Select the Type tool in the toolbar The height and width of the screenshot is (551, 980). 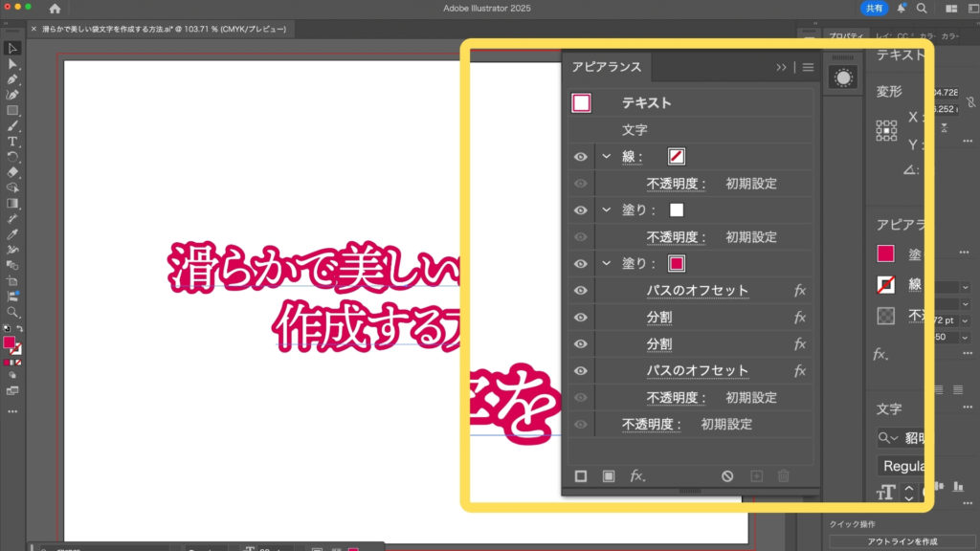coord(12,142)
